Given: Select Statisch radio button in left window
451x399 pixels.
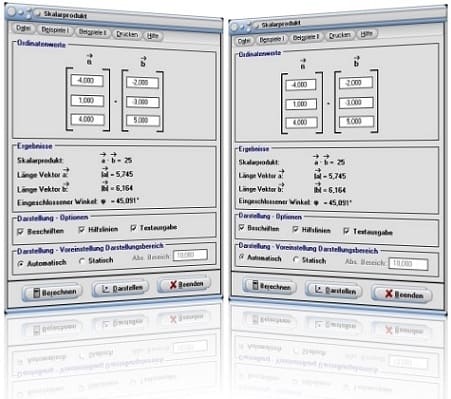Looking at the screenshot, I should (82, 261).
